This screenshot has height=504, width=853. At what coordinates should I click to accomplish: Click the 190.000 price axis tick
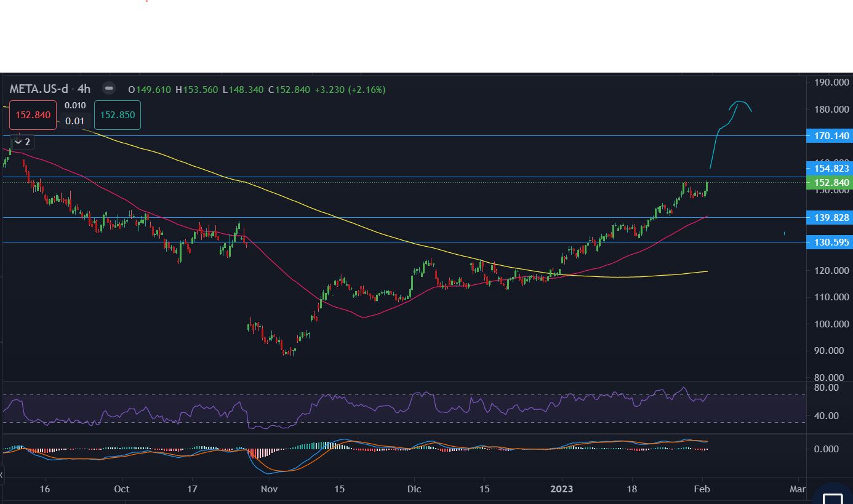click(x=831, y=82)
